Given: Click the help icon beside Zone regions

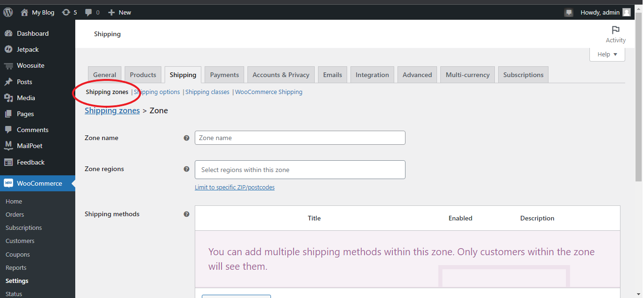Looking at the screenshot, I should [x=186, y=169].
